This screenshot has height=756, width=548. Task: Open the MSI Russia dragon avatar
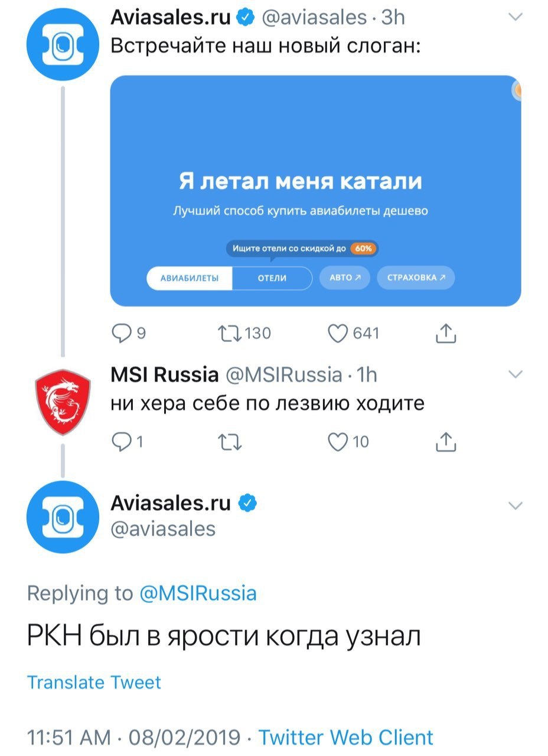click(63, 402)
